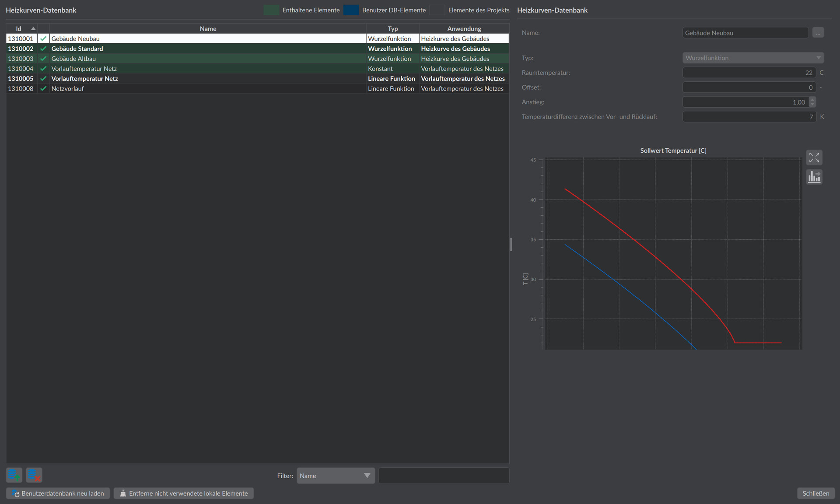
Task: Click the Name field Gebäude Neubau
Action: point(745,33)
